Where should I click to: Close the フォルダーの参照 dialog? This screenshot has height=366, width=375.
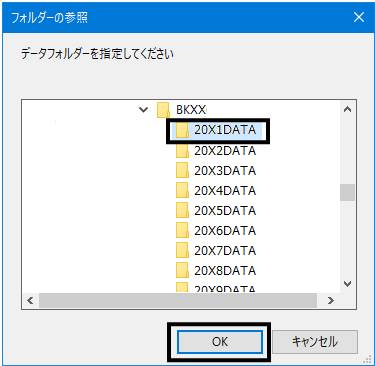pos(359,17)
